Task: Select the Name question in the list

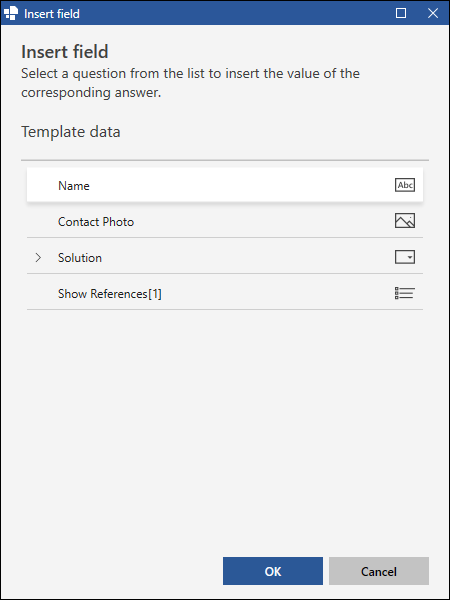Action: pos(225,185)
